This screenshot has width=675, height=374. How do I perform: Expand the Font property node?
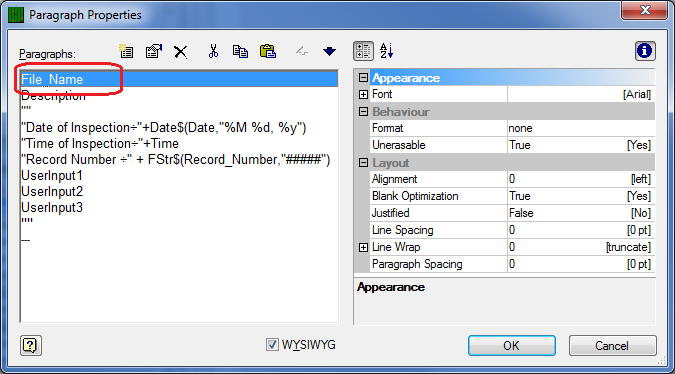tap(363, 94)
